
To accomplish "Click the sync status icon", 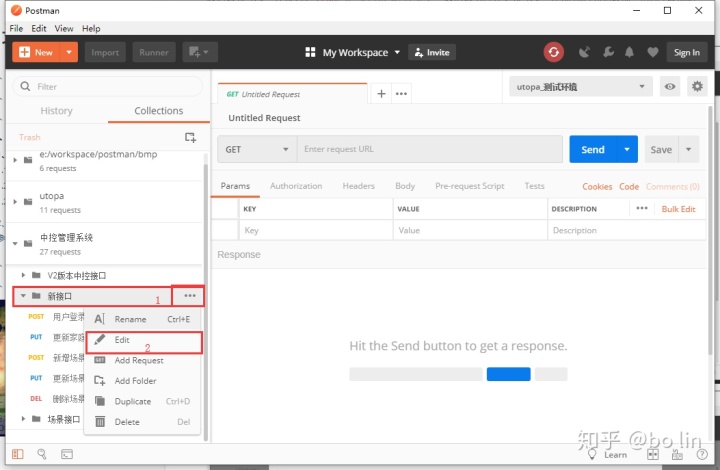I will click(553, 52).
